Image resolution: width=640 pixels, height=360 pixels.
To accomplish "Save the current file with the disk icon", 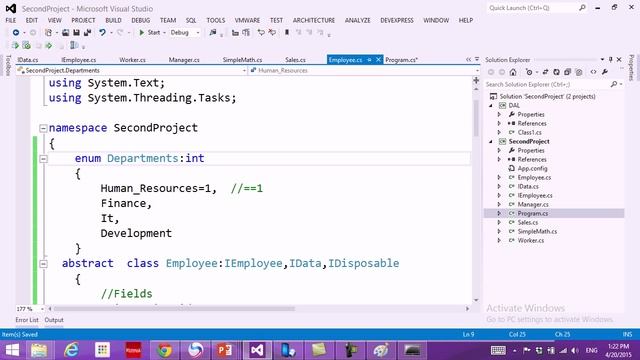I will coord(76,33).
